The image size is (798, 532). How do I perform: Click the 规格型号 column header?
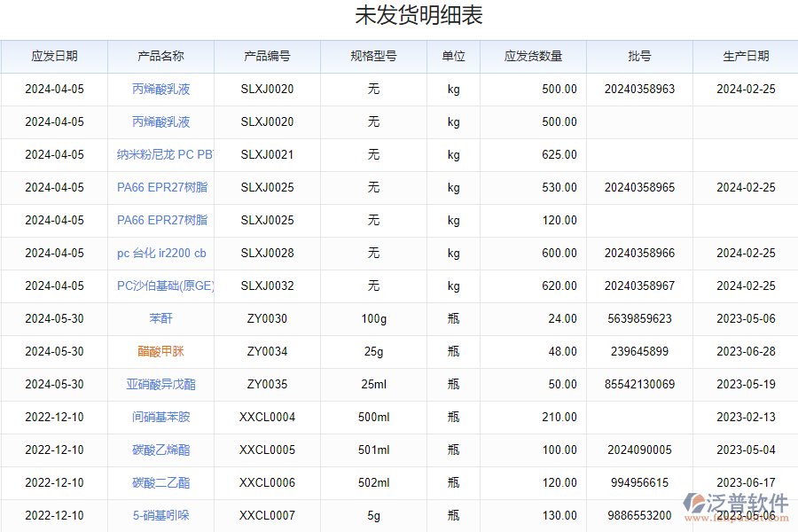[373, 56]
